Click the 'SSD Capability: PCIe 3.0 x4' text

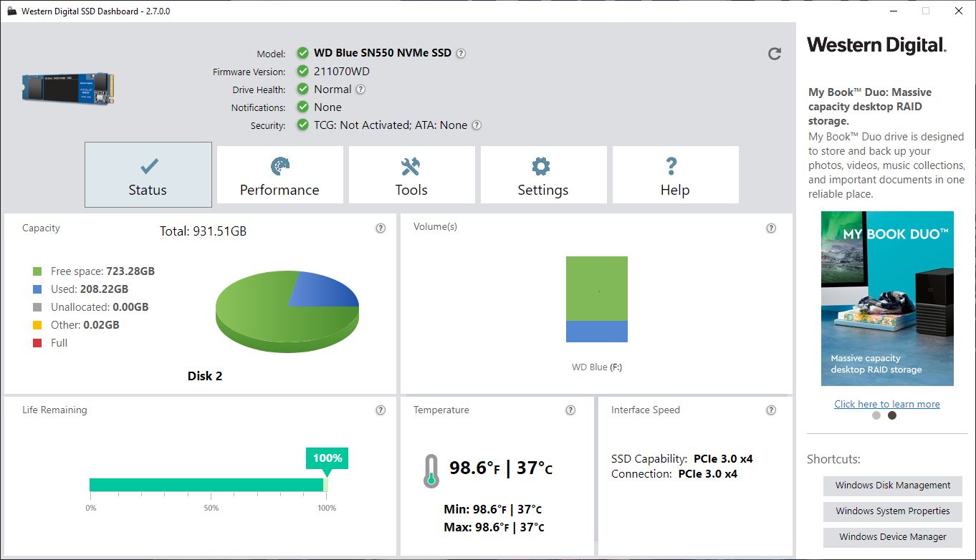pyautogui.click(x=682, y=459)
